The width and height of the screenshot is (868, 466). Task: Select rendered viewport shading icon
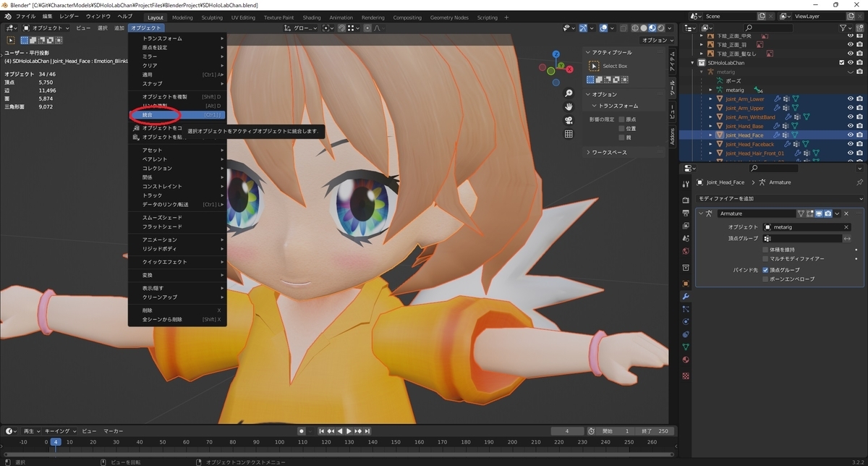click(662, 27)
